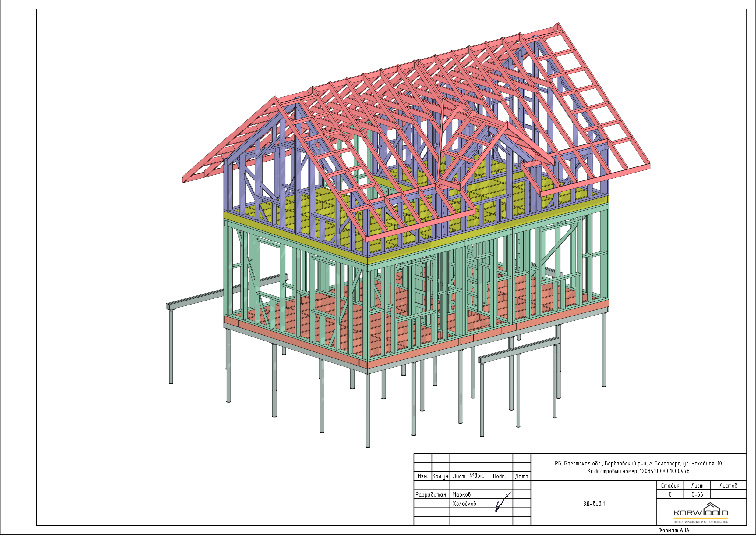Click the 'Дата' column header
Screen dimensions: 756x535
[521, 476]
